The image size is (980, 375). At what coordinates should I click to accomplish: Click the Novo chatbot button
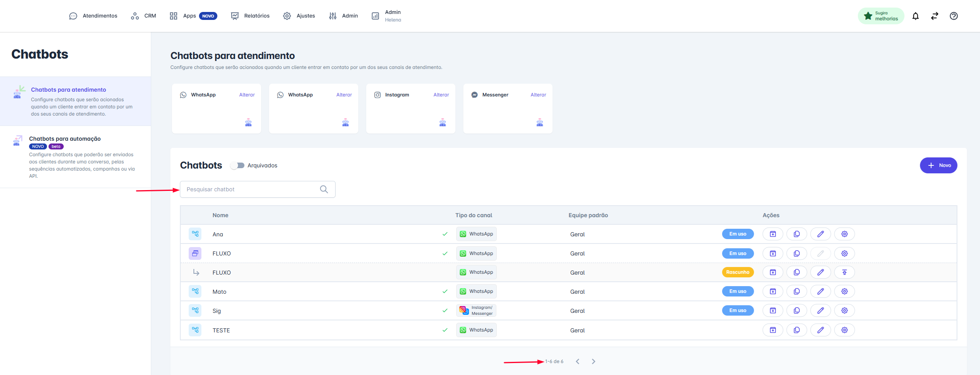[938, 165]
